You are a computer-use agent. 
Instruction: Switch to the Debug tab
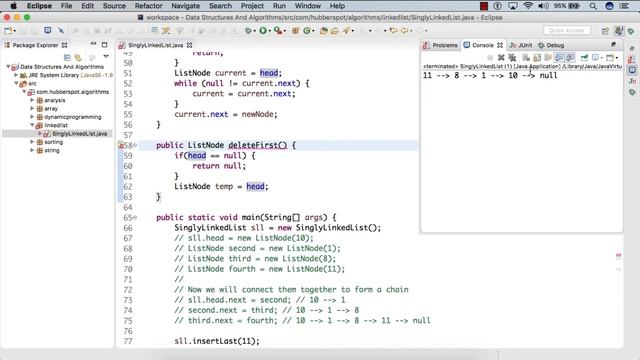551,45
